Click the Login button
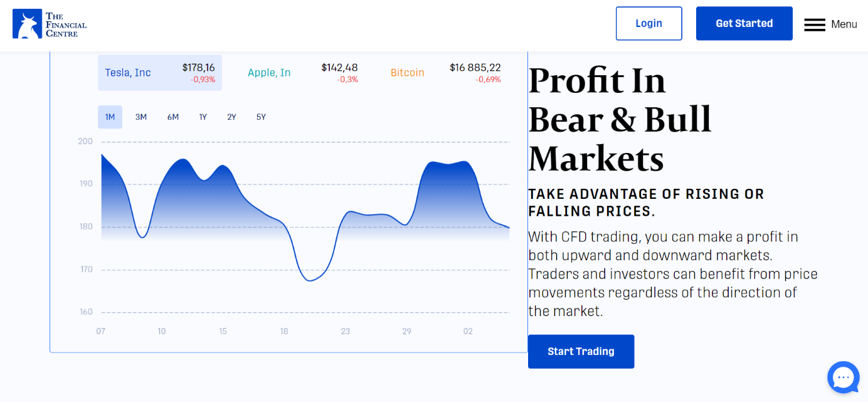 pos(648,24)
